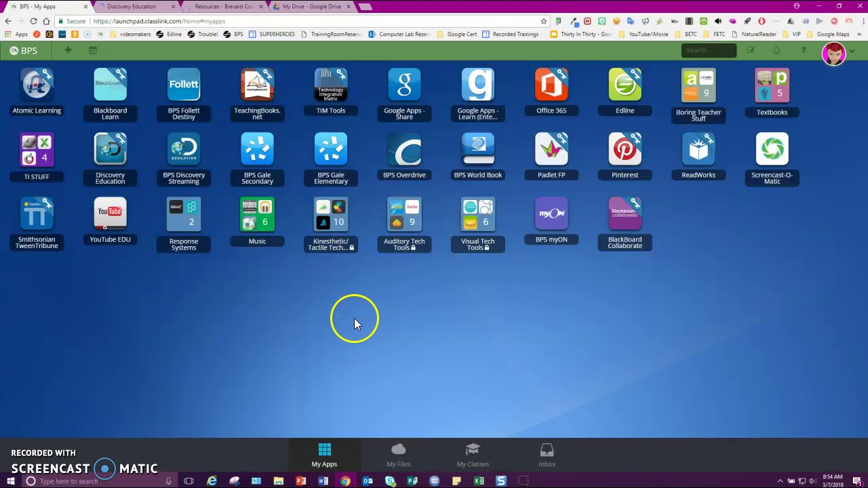Click the notifications bell icon
This screenshot has width=868, height=488.
776,50
